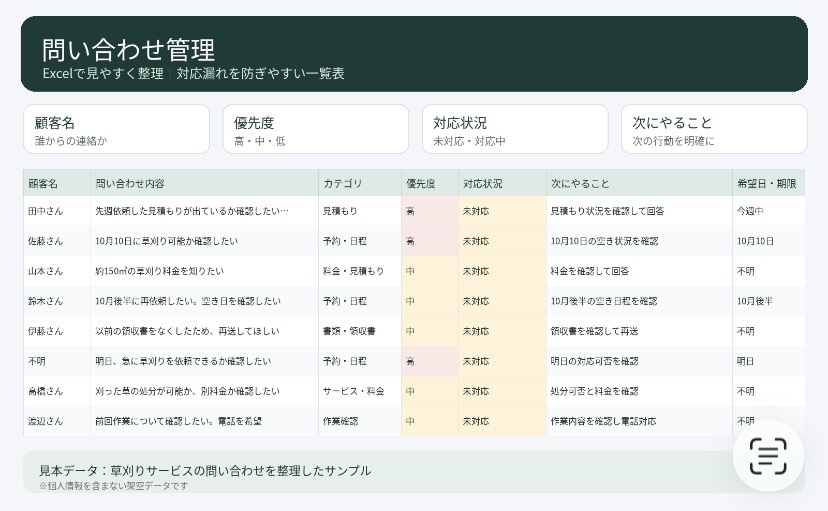Select the 作業確認 category cell
This screenshot has height=511, width=828.
click(360, 421)
